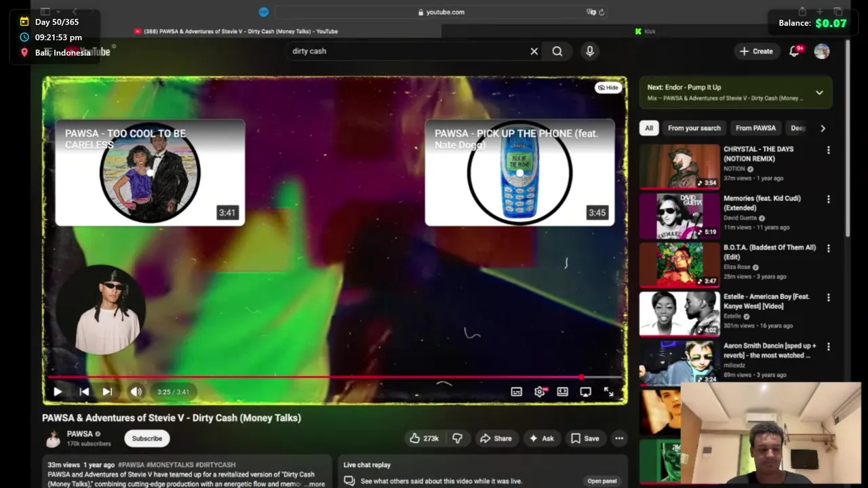Open more options for CHRYSTAL - THE DAYS

click(x=828, y=150)
